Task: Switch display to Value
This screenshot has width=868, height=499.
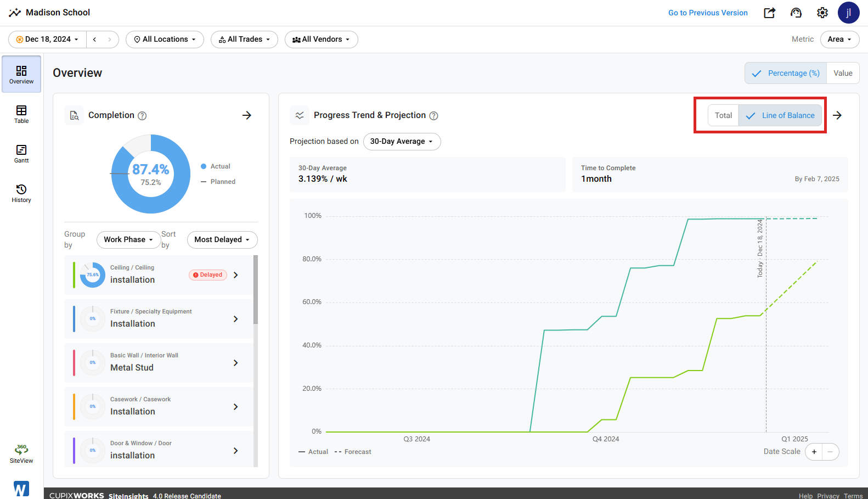Action: click(843, 73)
